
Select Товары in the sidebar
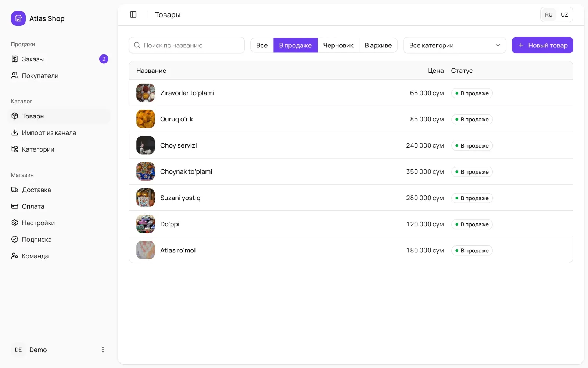pos(59,116)
